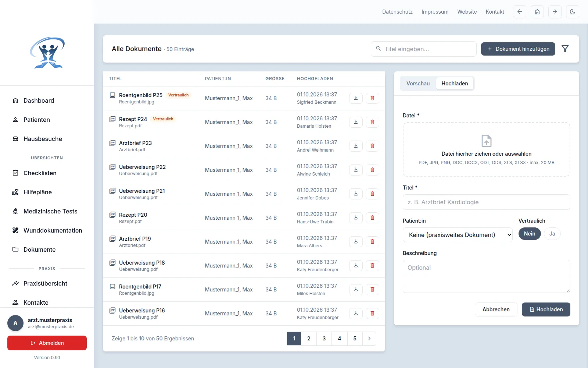Set Vertraulich to Ja
The image size is (588, 368).
pos(552,234)
